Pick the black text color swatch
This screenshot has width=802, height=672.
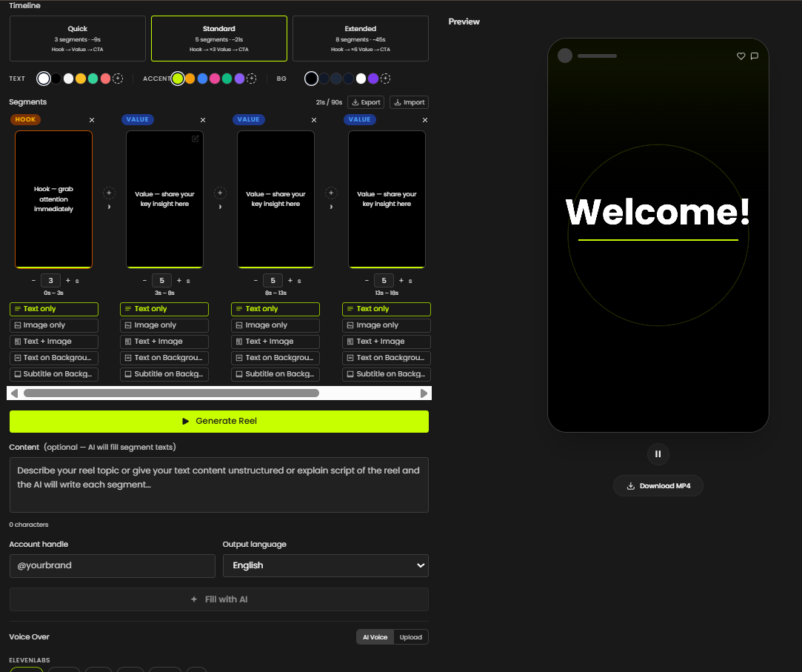click(x=56, y=79)
